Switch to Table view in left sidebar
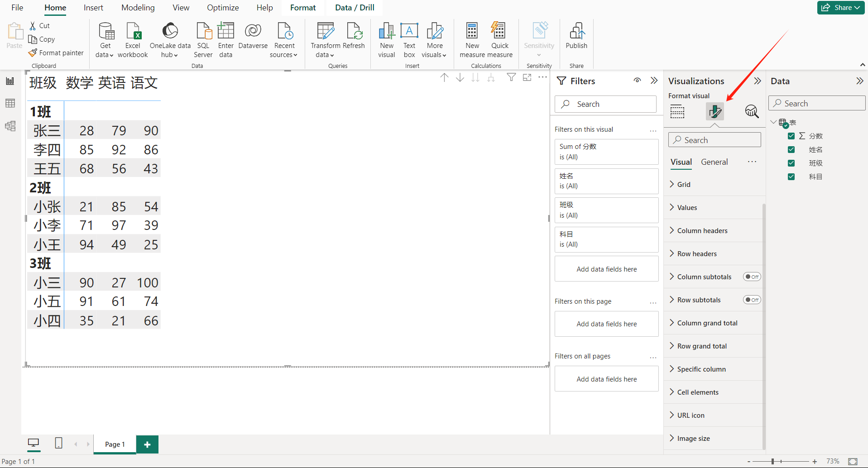The height and width of the screenshot is (468, 868). pyautogui.click(x=10, y=103)
